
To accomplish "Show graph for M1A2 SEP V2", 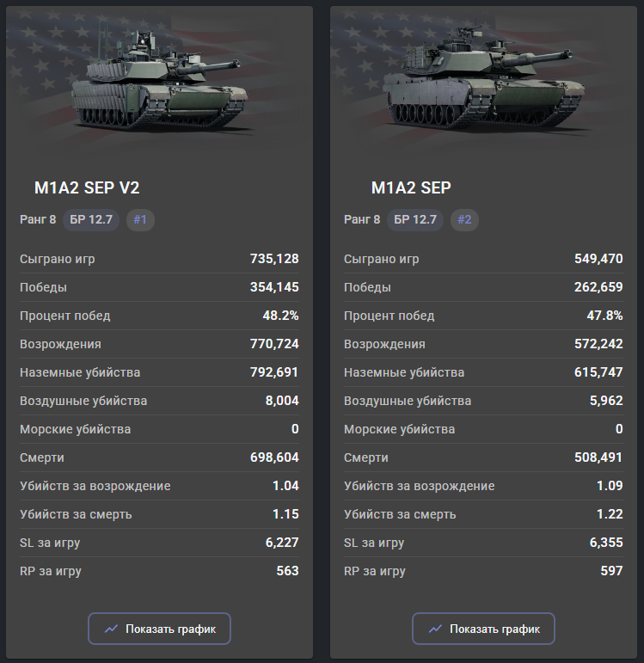I will tap(159, 629).
